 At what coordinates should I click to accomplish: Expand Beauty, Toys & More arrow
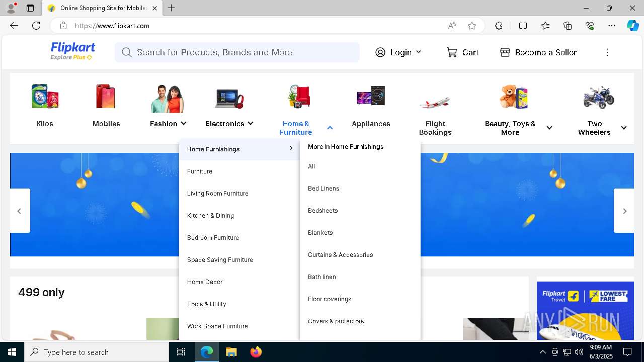pyautogui.click(x=549, y=128)
